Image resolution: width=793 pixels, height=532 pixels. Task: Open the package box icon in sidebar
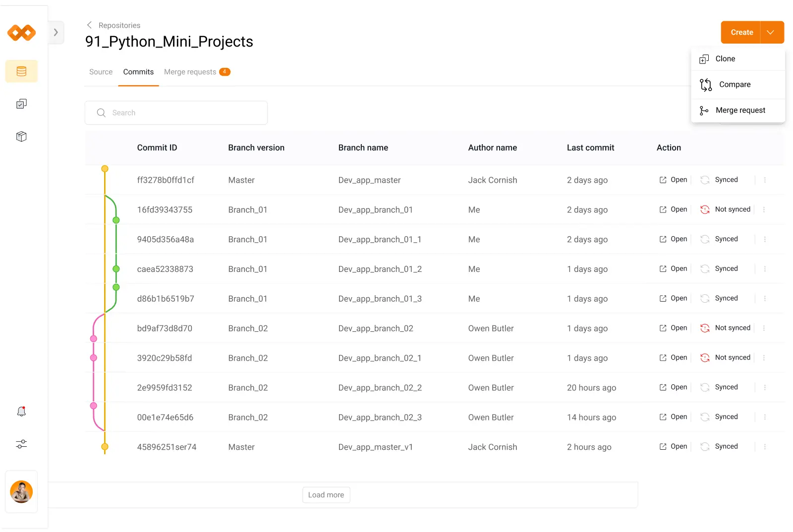pos(21,137)
